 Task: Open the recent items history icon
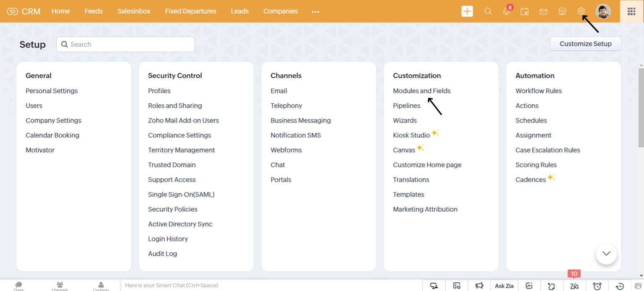[620, 286]
